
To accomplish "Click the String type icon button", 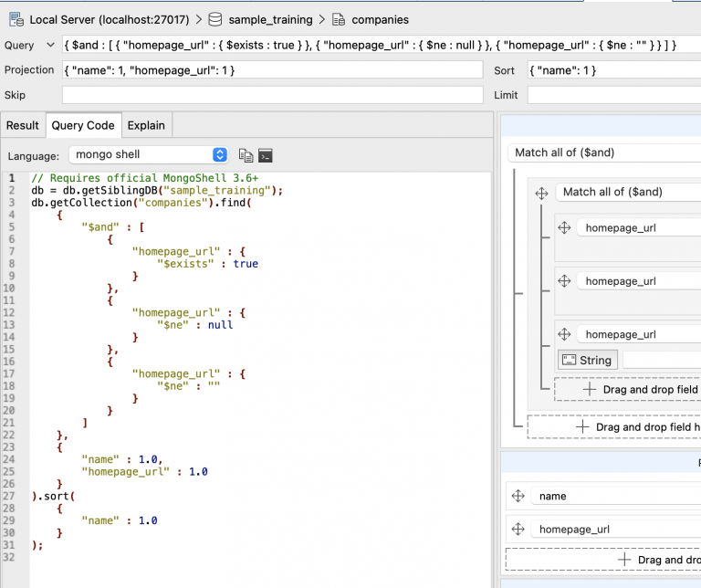I will pyautogui.click(x=588, y=360).
